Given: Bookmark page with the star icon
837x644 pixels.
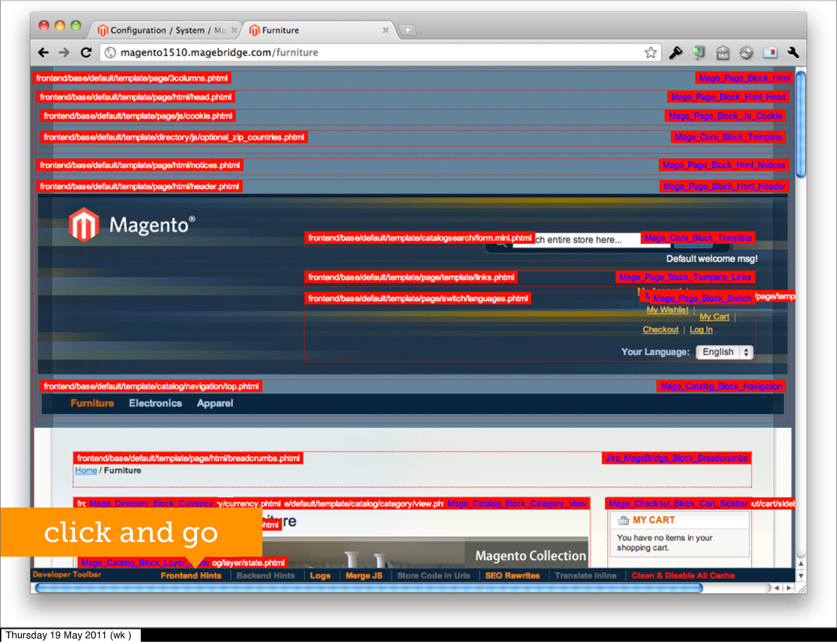Looking at the screenshot, I should (x=650, y=52).
